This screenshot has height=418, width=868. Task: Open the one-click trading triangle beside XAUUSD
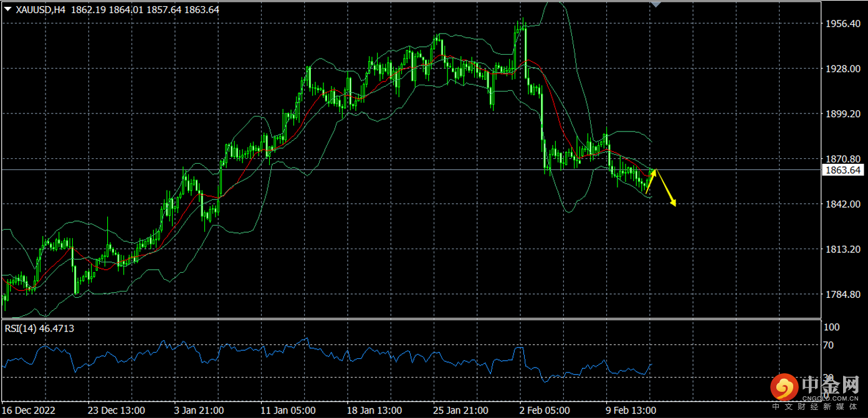click(7, 10)
